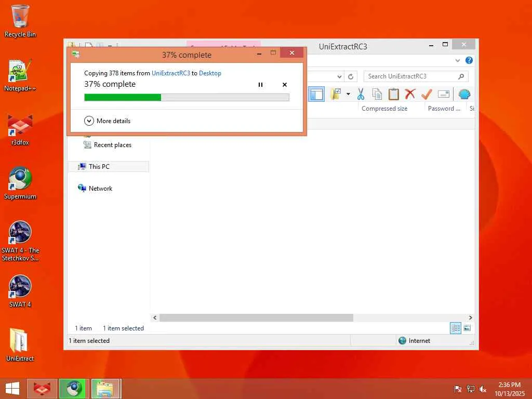Click the blue shell icon in toolbar

pos(464,94)
